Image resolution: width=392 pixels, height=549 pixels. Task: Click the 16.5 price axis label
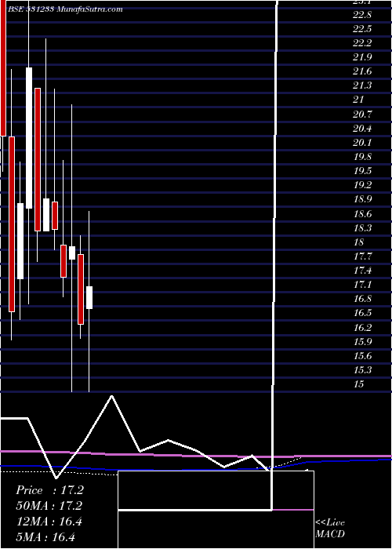coord(362,314)
